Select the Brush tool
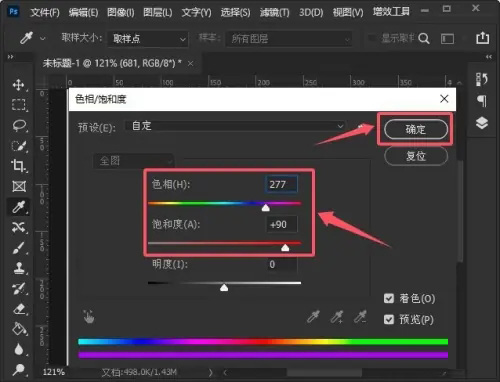The width and height of the screenshot is (500, 382). (19, 248)
